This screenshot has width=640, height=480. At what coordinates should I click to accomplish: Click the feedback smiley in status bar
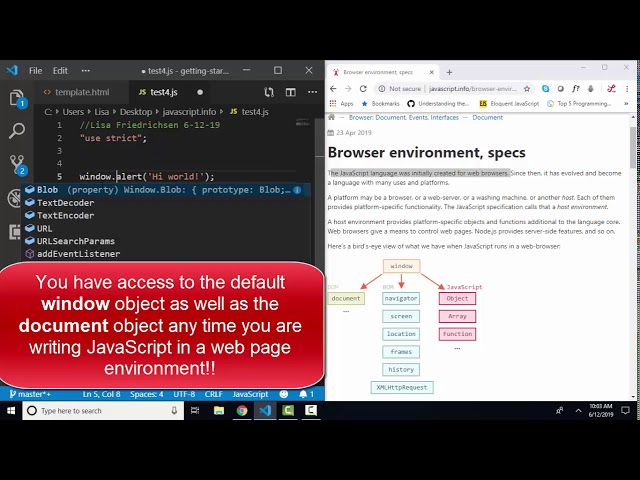tap(284, 394)
